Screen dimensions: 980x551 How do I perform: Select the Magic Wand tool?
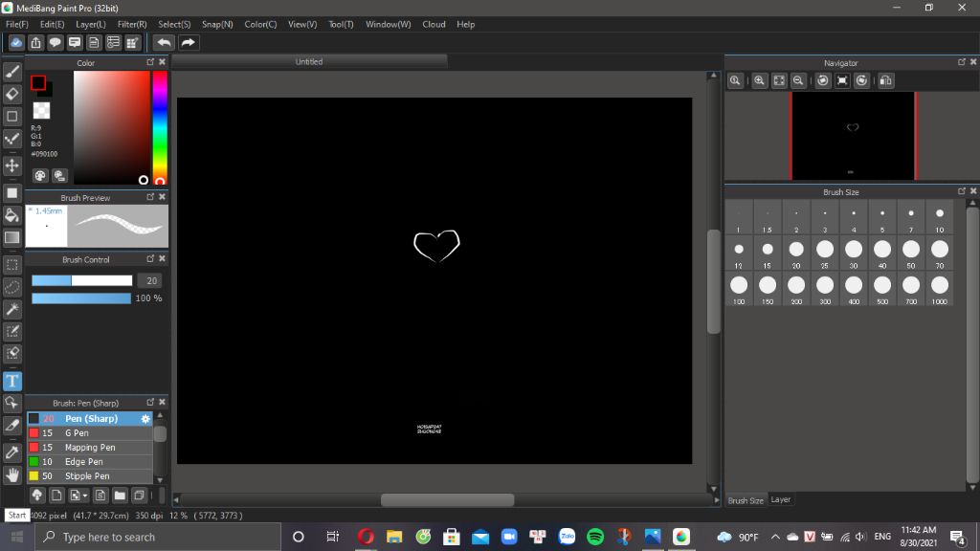tap(11, 309)
